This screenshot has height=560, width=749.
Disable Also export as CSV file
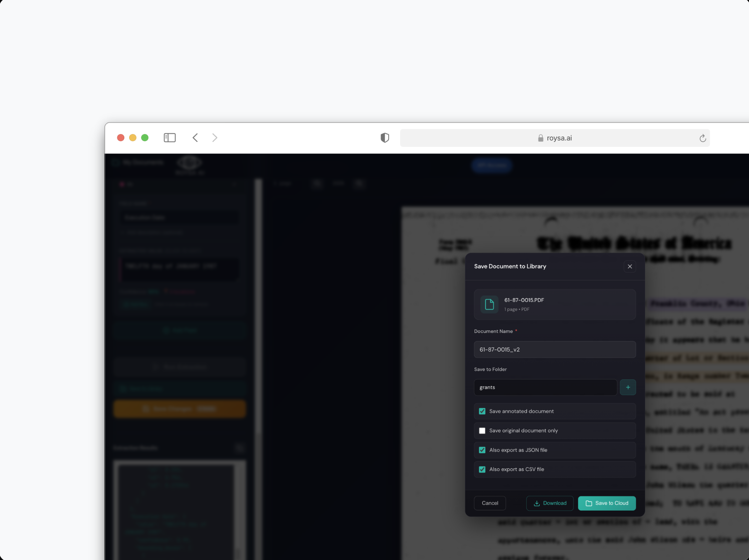point(482,469)
